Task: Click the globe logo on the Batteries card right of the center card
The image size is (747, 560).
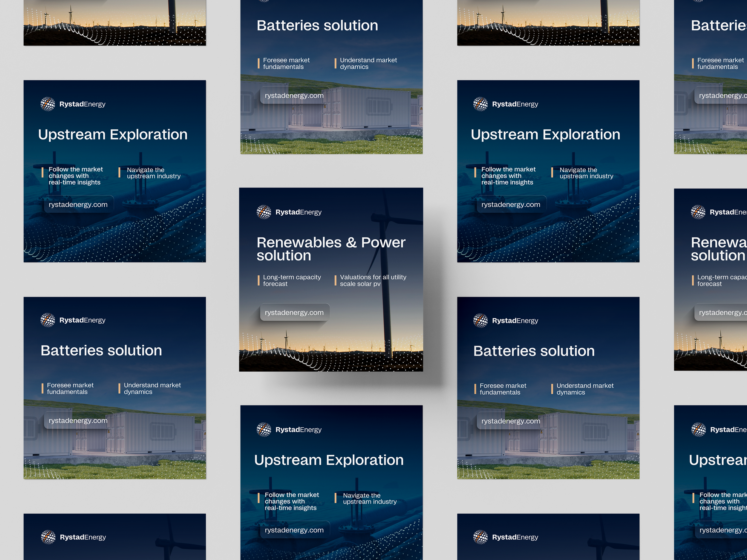Action: coord(480,321)
